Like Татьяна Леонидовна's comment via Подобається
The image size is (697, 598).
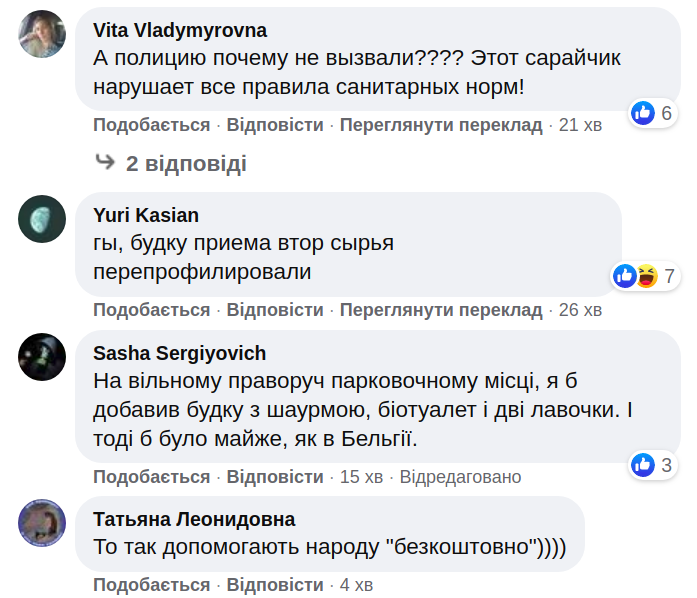pos(152,584)
